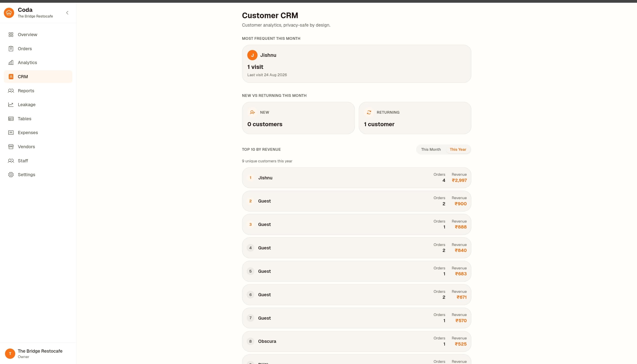Click the Reports people icon
Viewport: 637px width, 364px height.
11,90
